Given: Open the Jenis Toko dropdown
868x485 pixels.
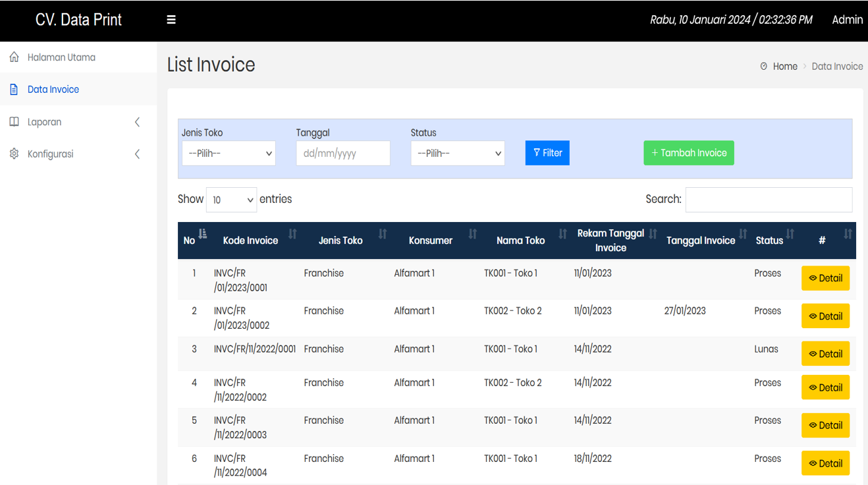Looking at the screenshot, I should tap(229, 154).
